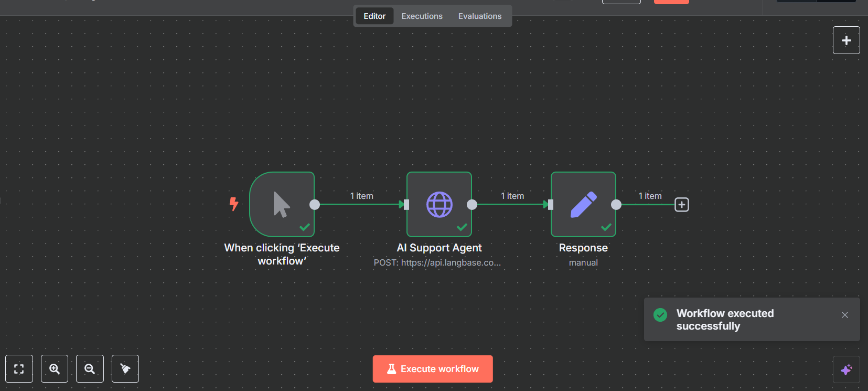Zoom out of the canvas
The image size is (868, 391).
(x=90, y=368)
